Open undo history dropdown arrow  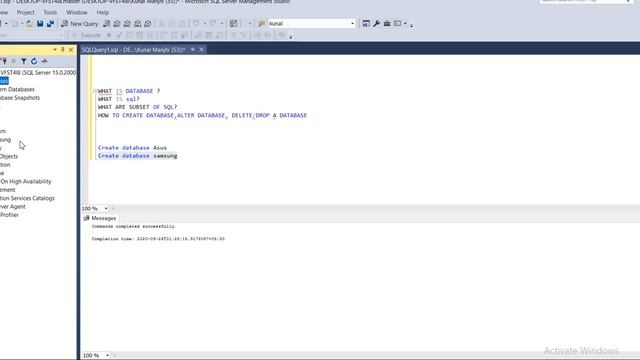204,23
